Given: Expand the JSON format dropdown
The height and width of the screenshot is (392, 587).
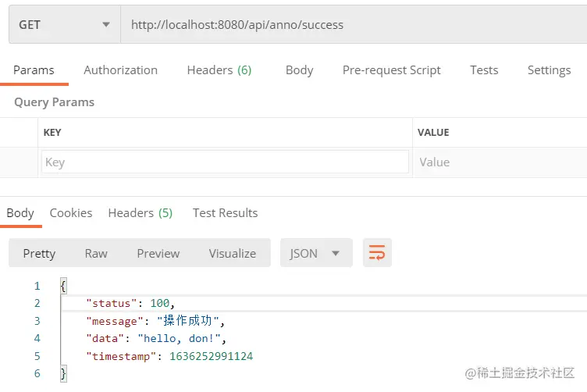Looking at the screenshot, I should tap(316, 253).
